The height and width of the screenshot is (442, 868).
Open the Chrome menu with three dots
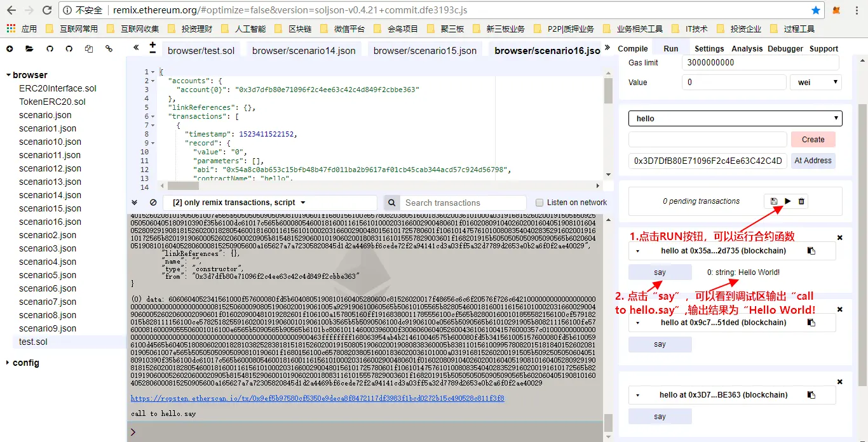click(x=855, y=10)
